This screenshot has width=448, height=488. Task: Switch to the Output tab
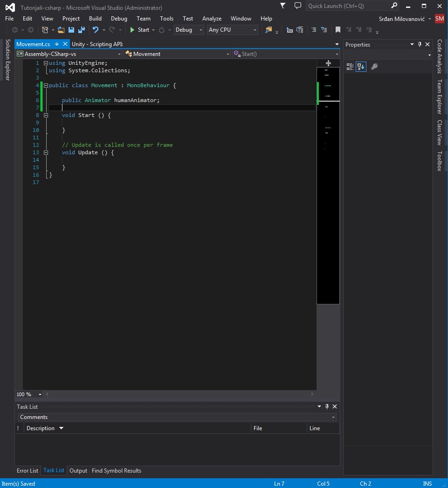click(x=78, y=471)
